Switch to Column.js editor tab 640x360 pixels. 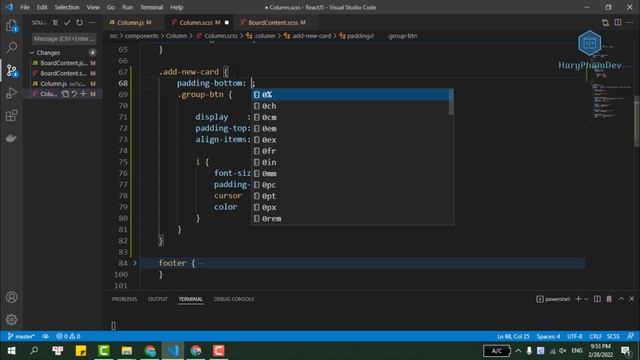tap(131, 22)
